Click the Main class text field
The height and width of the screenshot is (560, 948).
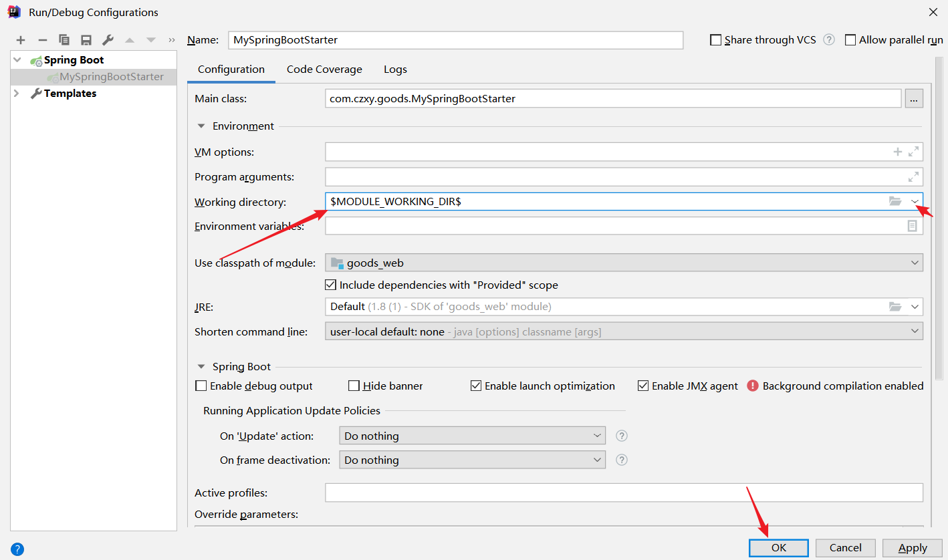[613, 99]
